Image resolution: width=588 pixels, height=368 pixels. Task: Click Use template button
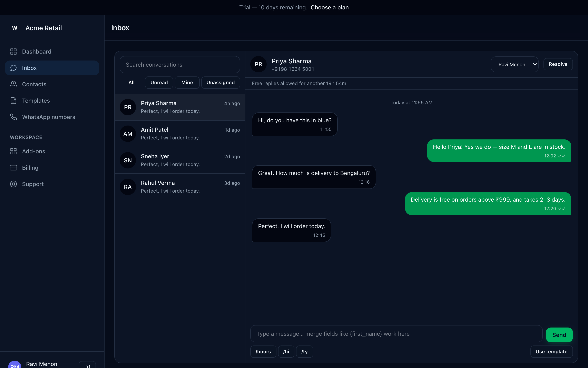click(x=551, y=351)
